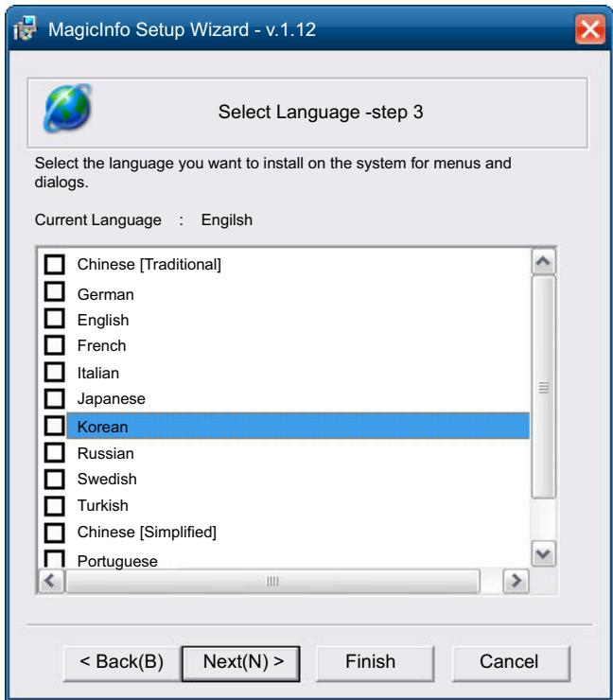The width and height of the screenshot is (613, 700).
Task: Click the 'Select Language -step 3' heading
Action: 321,112
